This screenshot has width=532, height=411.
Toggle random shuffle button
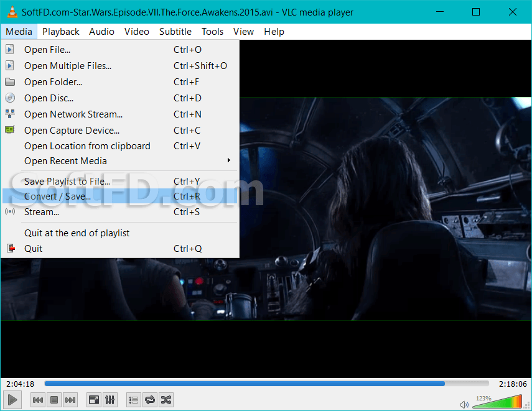click(166, 400)
